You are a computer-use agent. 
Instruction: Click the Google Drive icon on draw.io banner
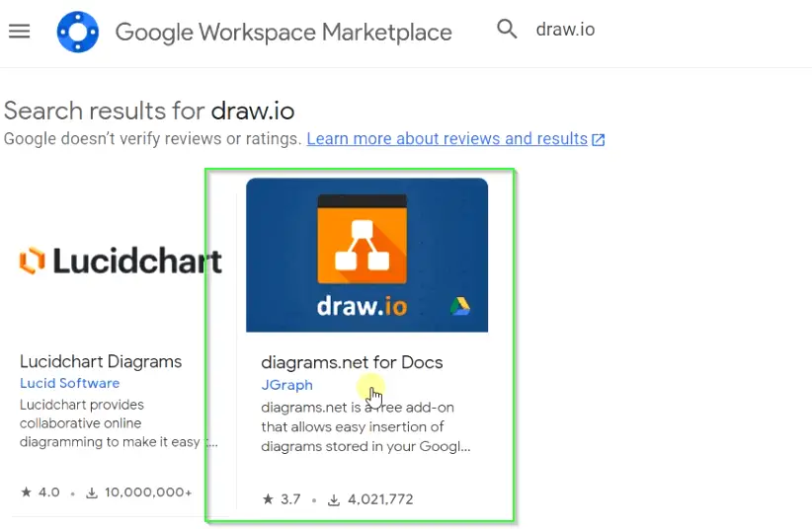click(460, 306)
